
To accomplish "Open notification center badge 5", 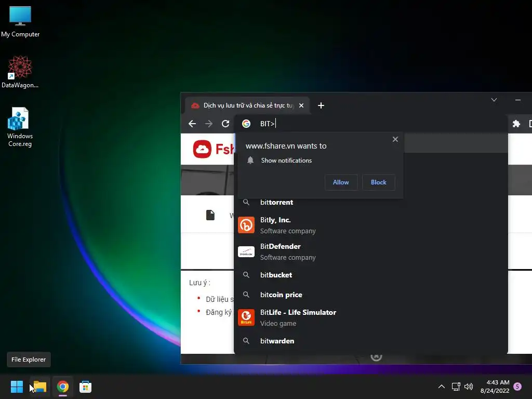I will [517, 387].
